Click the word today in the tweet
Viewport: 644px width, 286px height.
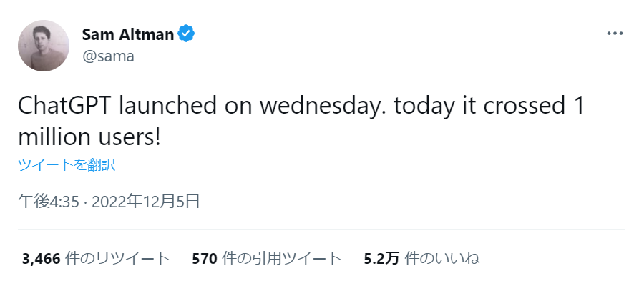(x=424, y=107)
